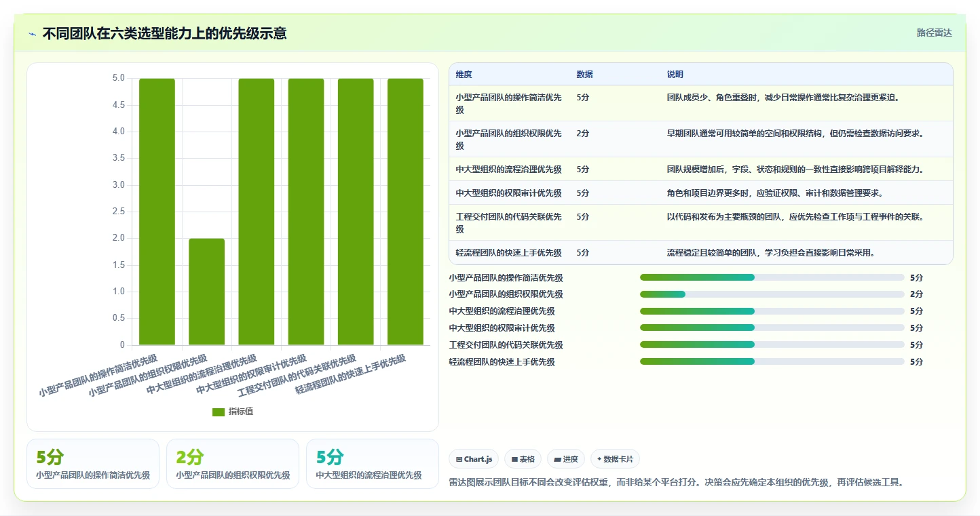980x516 pixels.
Task: Click x-axis label 小型产品团队的操作简洁优先级
Action: coord(98,376)
